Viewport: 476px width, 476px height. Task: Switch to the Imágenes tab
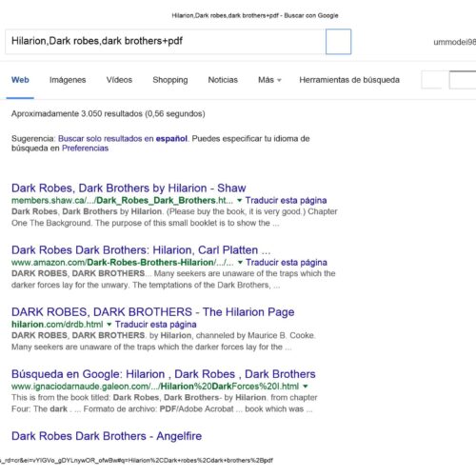click(x=68, y=80)
